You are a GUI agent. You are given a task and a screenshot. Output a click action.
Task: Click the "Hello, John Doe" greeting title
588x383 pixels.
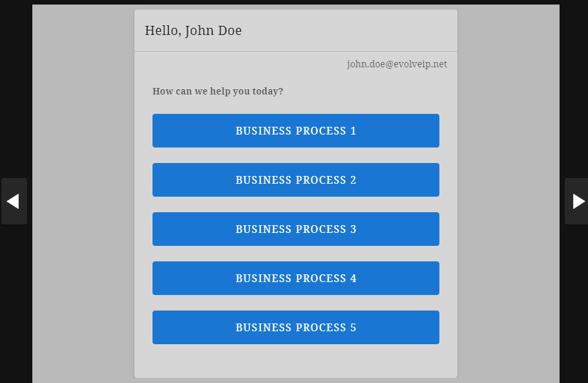click(193, 30)
